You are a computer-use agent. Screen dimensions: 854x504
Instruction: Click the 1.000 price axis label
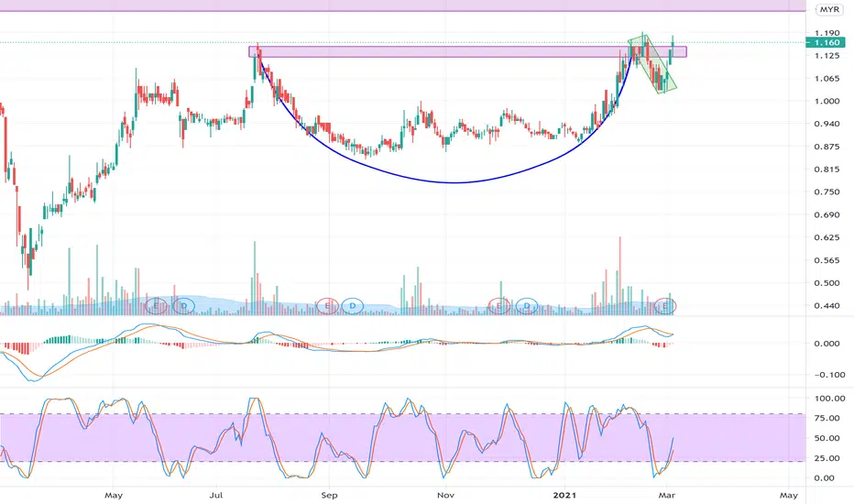tap(827, 101)
